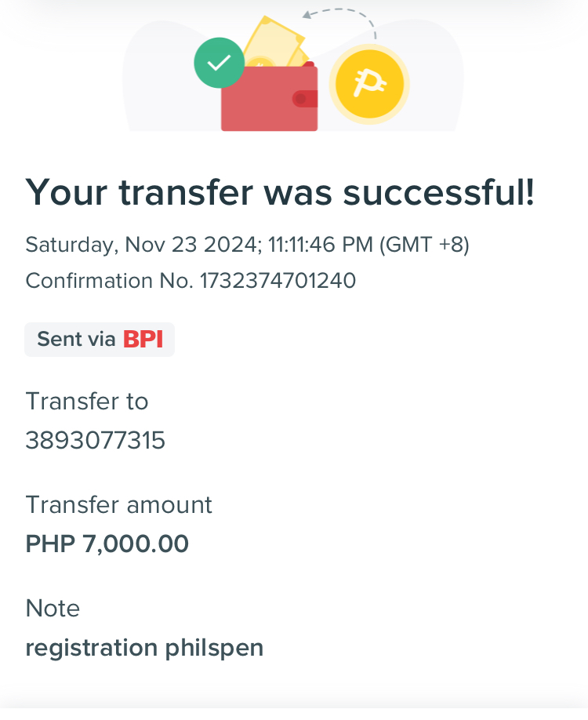
Task: Click the yellow banknotes in the wallet
Action: click(274, 42)
